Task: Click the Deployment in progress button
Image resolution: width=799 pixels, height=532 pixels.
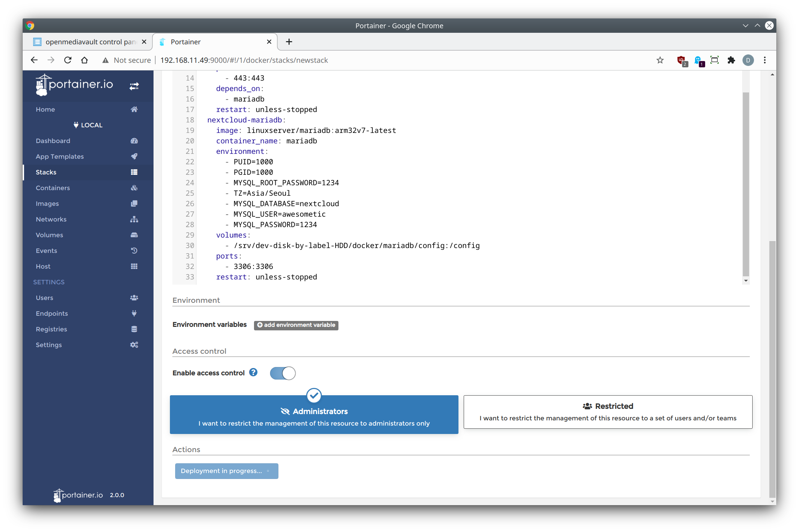Action: click(x=226, y=471)
